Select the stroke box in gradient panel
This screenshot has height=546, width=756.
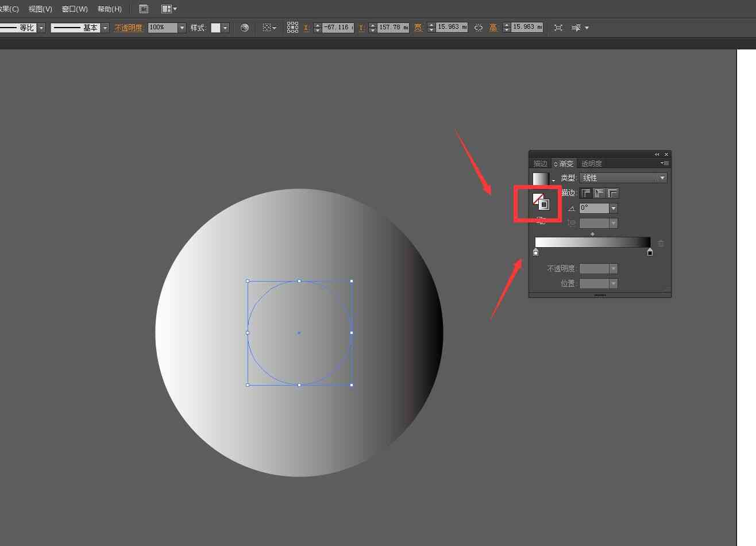[x=544, y=205]
